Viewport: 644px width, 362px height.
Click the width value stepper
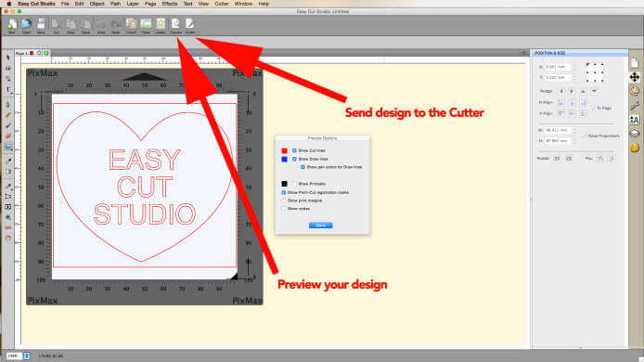point(574,130)
